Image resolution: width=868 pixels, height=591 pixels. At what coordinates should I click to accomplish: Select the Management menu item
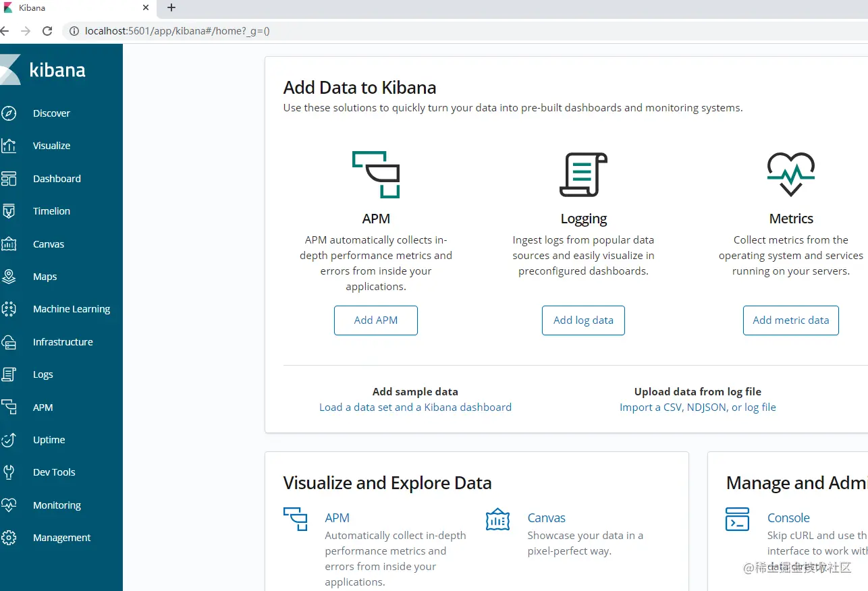click(x=61, y=538)
